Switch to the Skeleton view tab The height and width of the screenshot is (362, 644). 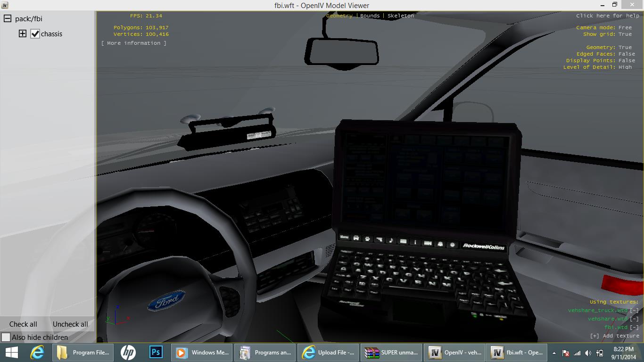[400, 16]
